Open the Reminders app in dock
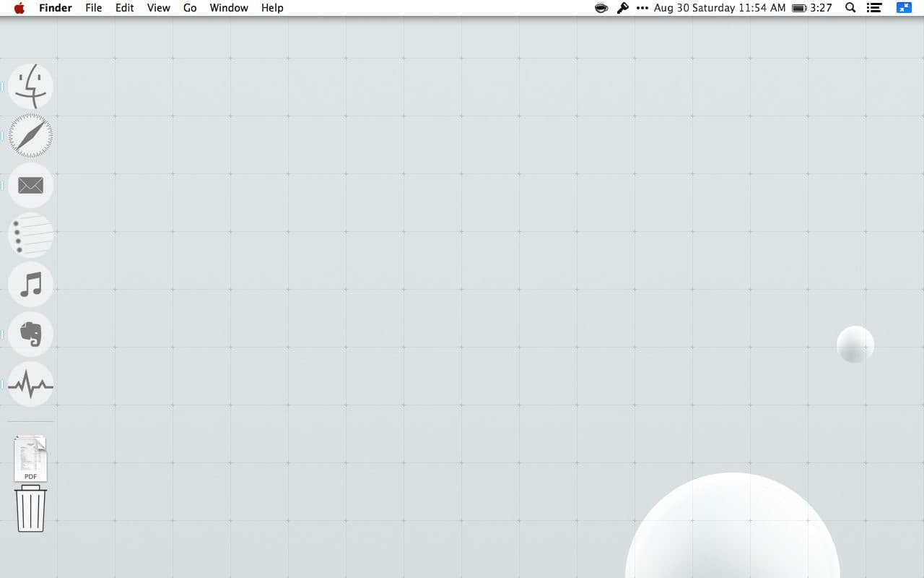This screenshot has height=578, width=924. [x=30, y=235]
